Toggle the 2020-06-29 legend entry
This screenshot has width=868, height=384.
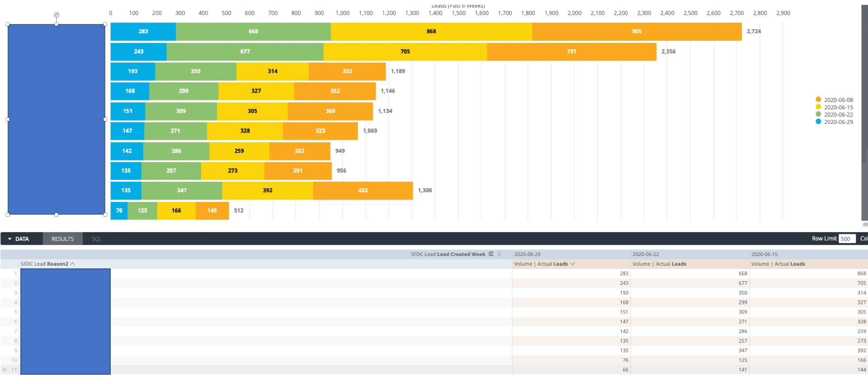click(x=838, y=122)
